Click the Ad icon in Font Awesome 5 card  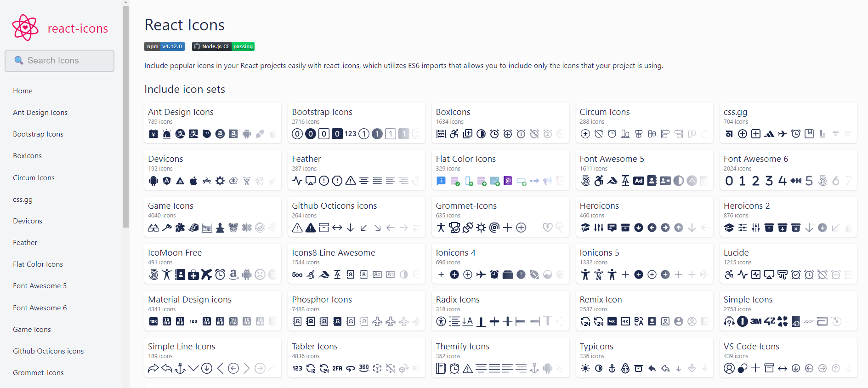[639, 181]
